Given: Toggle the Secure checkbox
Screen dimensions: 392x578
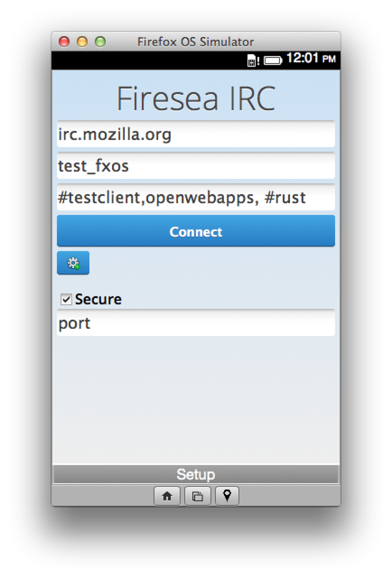Looking at the screenshot, I should 66,300.
